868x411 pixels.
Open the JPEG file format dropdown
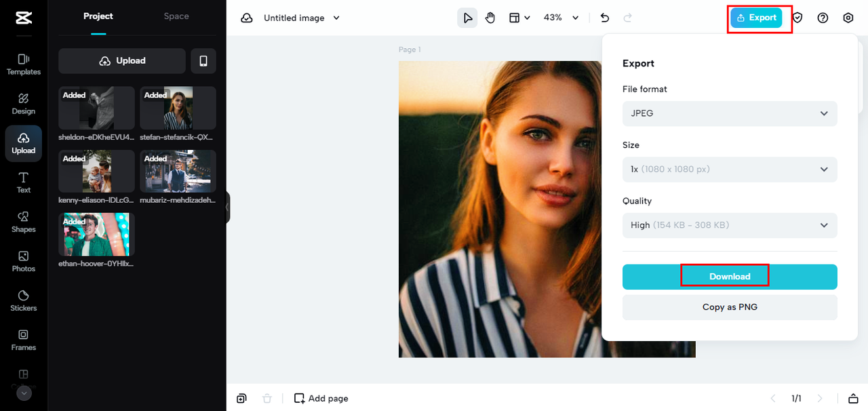pos(730,113)
